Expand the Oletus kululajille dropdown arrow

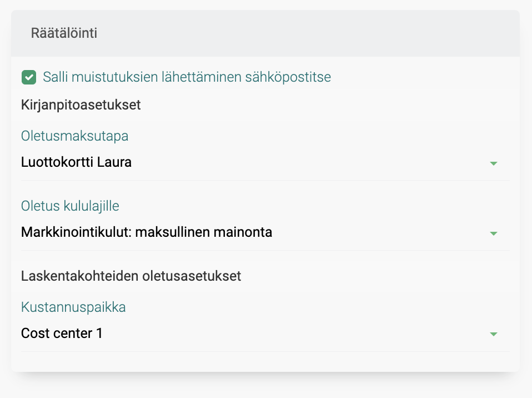click(x=493, y=233)
